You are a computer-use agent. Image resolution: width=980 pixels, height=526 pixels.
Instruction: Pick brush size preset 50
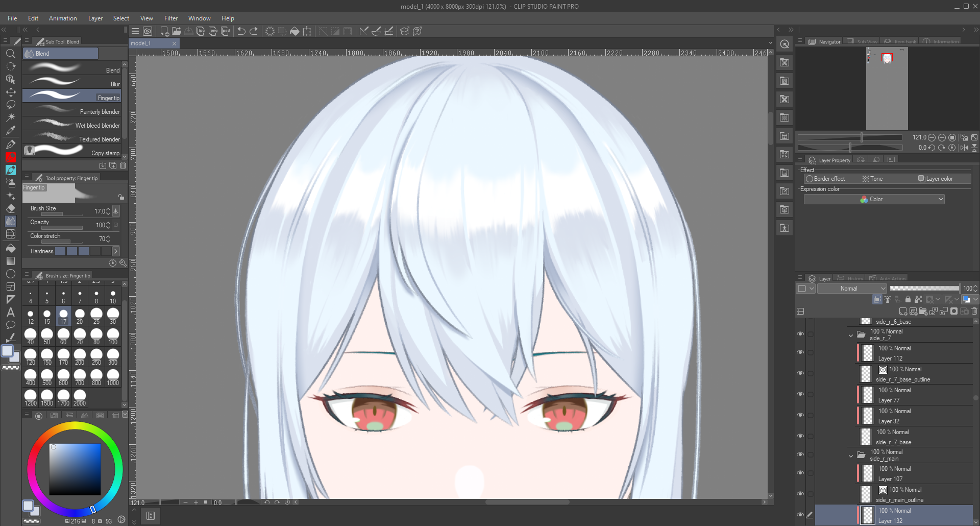(x=47, y=336)
